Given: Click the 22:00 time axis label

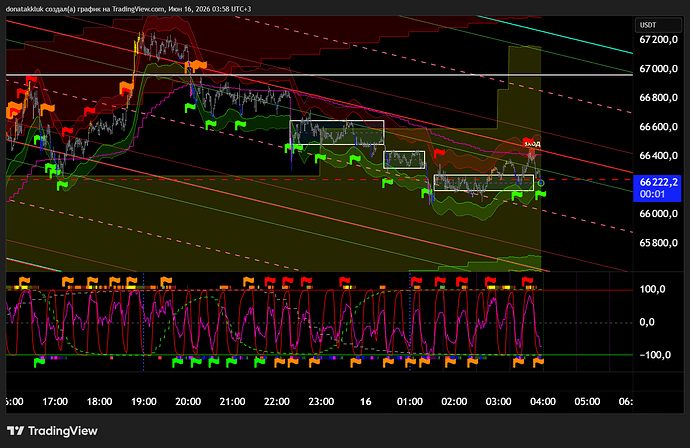Looking at the screenshot, I should (x=277, y=402).
